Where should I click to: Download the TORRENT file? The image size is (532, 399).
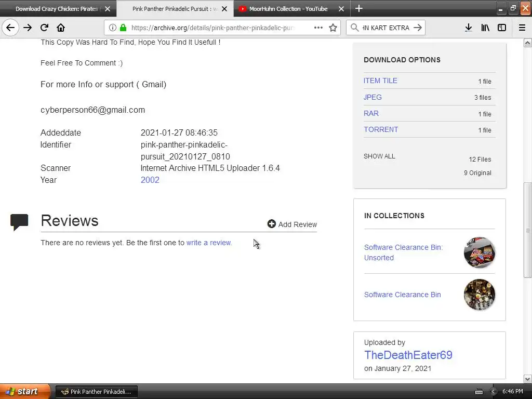(381, 129)
